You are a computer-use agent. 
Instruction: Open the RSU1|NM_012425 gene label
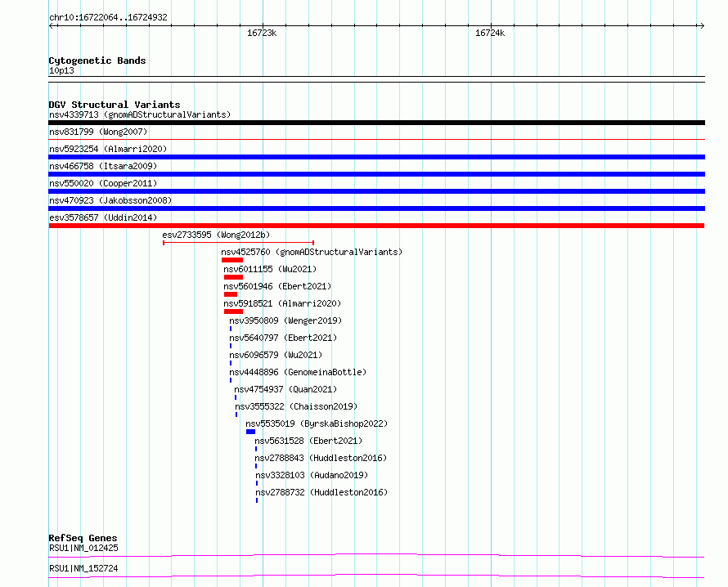click(x=83, y=548)
